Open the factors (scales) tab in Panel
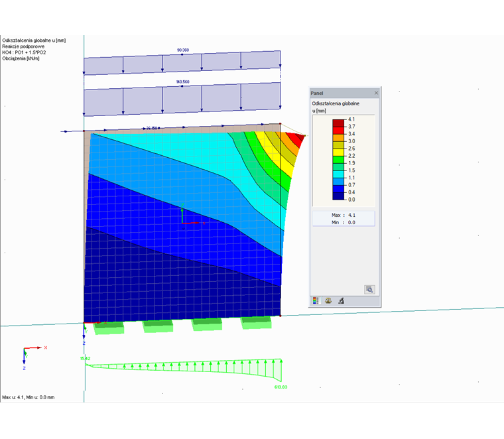This screenshot has height=439, width=504. point(328,301)
